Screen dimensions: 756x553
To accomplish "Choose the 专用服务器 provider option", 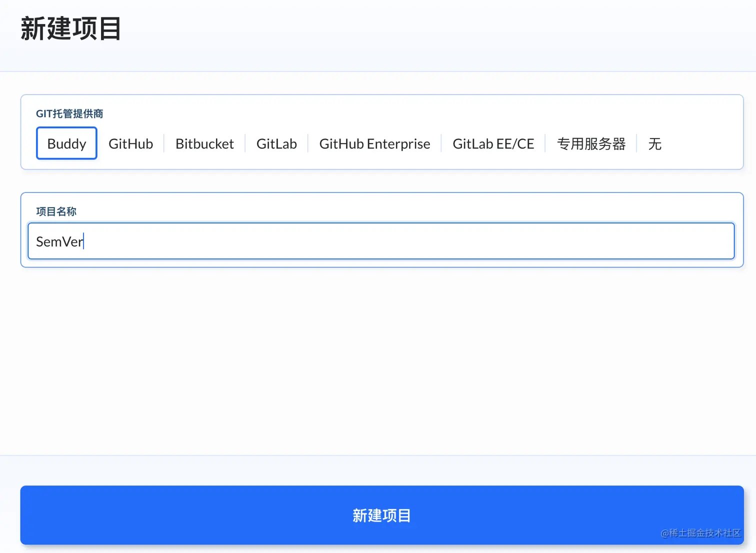I will (x=591, y=143).
